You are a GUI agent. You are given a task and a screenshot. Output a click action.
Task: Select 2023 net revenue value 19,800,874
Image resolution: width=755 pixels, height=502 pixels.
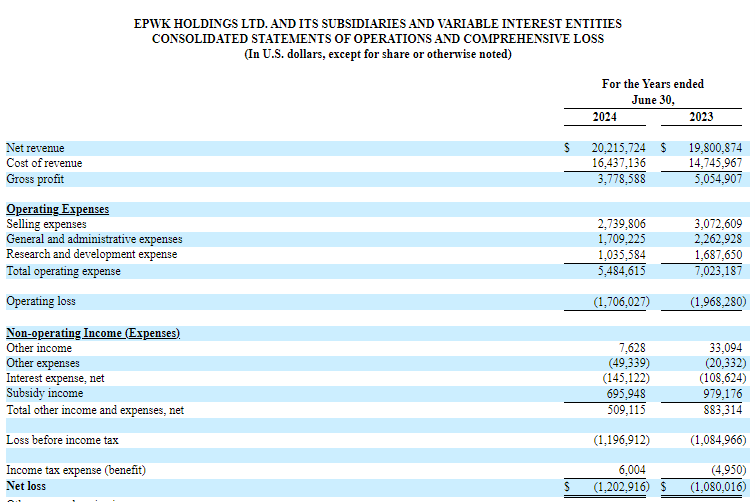(x=715, y=148)
